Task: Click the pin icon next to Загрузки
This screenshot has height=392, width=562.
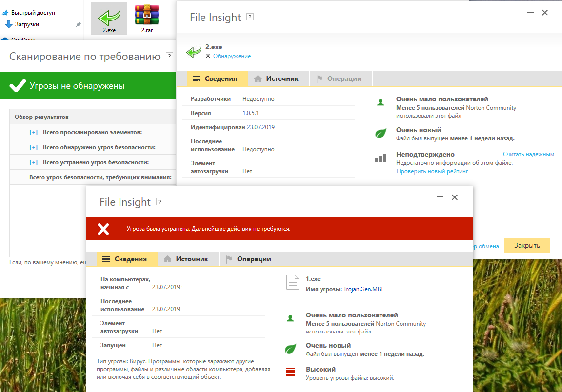Action: tap(78, 25)
